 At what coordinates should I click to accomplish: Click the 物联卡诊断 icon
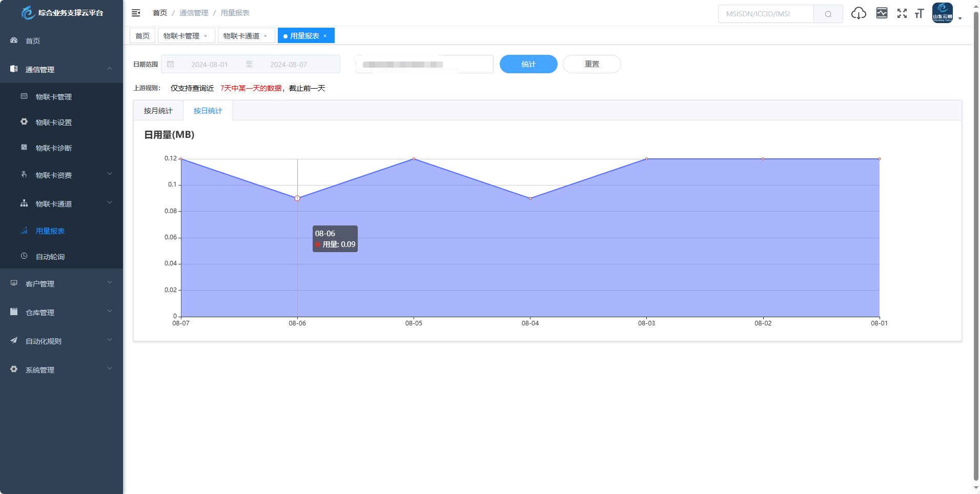[x=24, y=148]
